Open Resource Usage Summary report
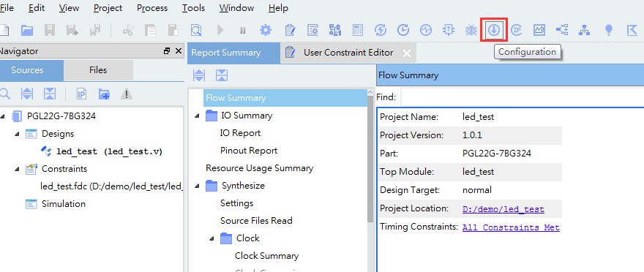The image size is (644, 272). 259,168
